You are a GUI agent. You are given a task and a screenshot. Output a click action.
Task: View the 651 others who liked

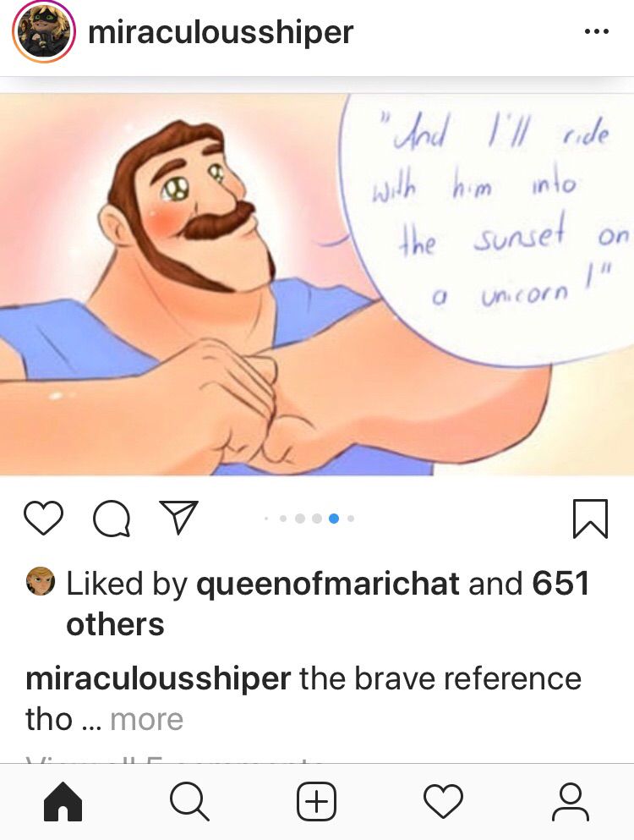pos(328,603)
